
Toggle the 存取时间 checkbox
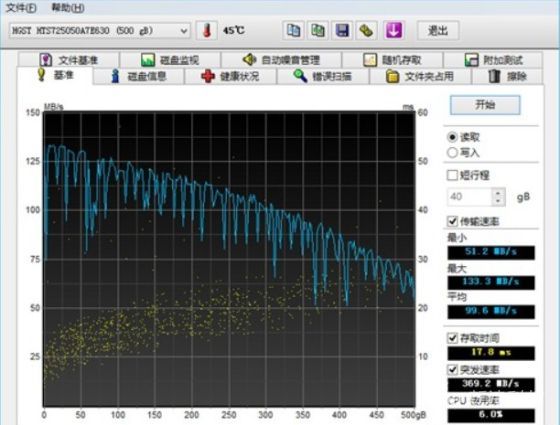click(452, 338)
